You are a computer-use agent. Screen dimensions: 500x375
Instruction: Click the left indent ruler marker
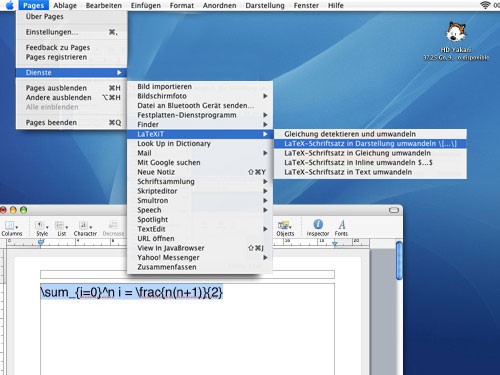point(41,244)
